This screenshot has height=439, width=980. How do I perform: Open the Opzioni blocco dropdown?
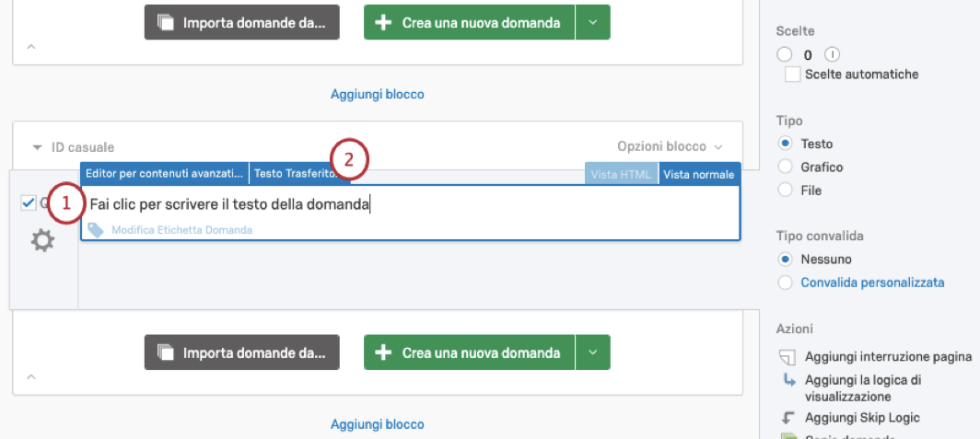pos(670,146)
